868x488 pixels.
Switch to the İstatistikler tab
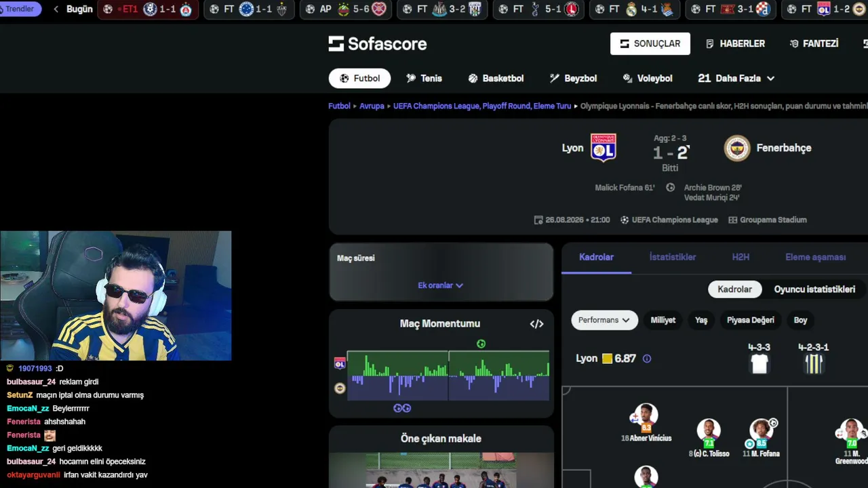[x=673, y=258]
